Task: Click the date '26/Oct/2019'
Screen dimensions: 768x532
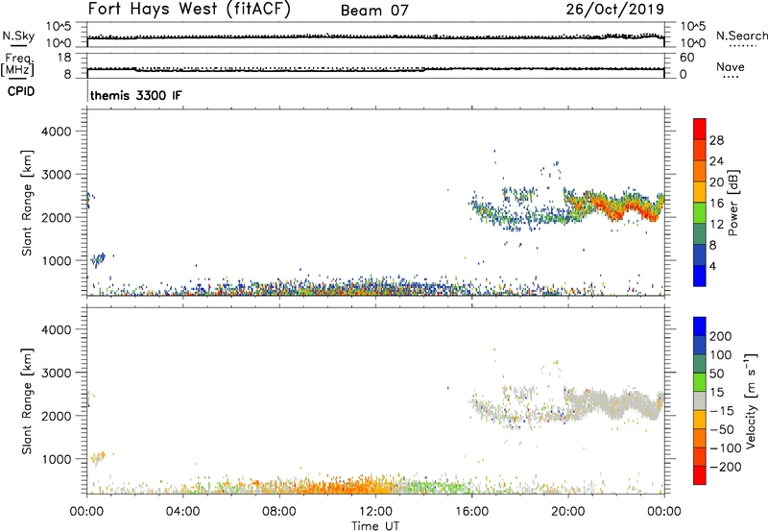Action: coord(614,9)
